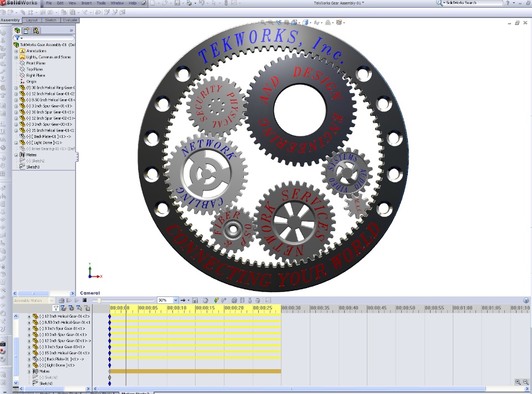This screenshot has width=532, height=394.
Task: Click the Motor icon in motion toolbar
Action: click(x=234, y=300)
